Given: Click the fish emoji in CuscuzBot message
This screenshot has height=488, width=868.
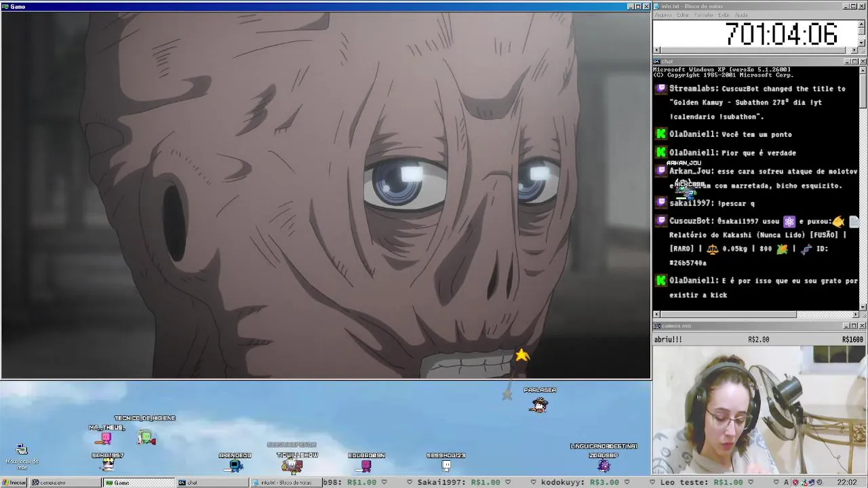Looking at the screenshot, I should click(x=839, y=221).
